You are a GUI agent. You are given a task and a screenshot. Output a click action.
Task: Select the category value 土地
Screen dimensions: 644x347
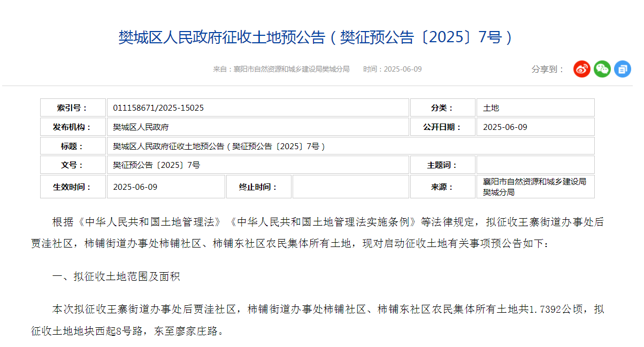tap(491, 108)
